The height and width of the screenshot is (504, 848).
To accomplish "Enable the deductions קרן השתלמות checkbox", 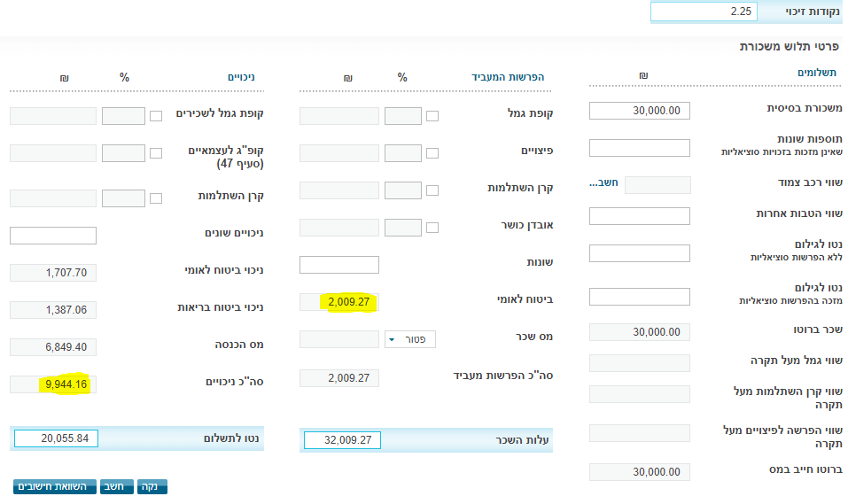I will point(156,198).
